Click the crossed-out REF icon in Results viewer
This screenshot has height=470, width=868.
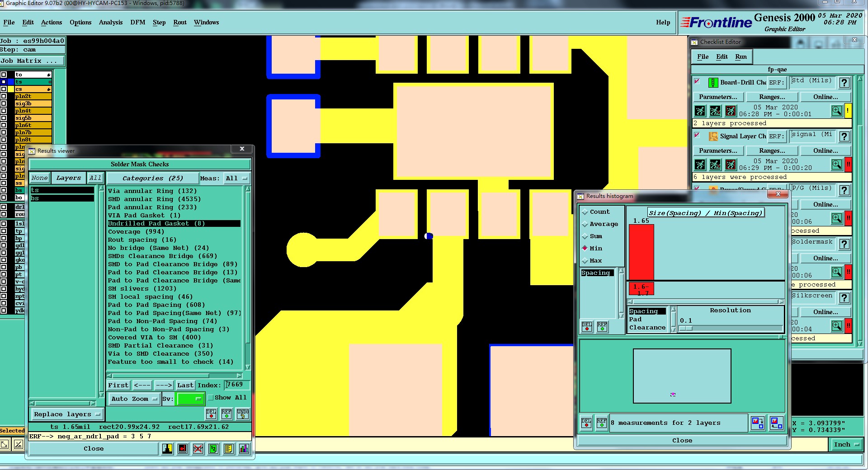[x=198, y=449]
